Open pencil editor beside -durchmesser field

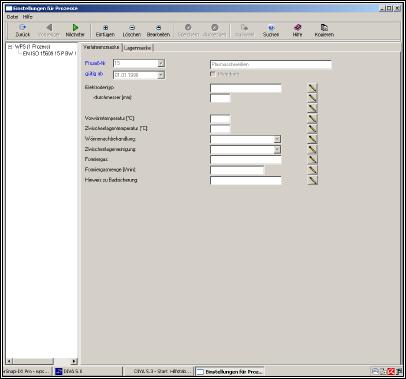click(312, 98)
